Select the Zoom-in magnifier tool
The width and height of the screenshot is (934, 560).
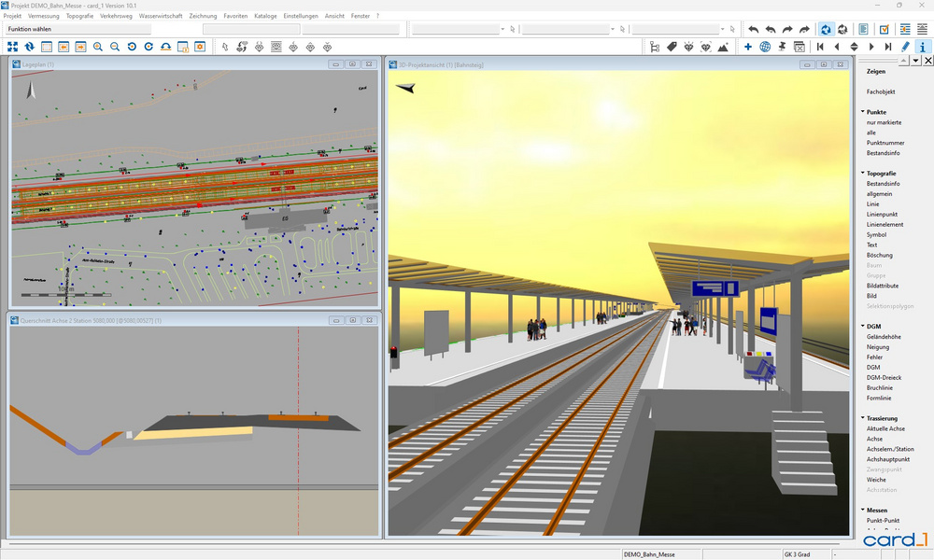97,46
